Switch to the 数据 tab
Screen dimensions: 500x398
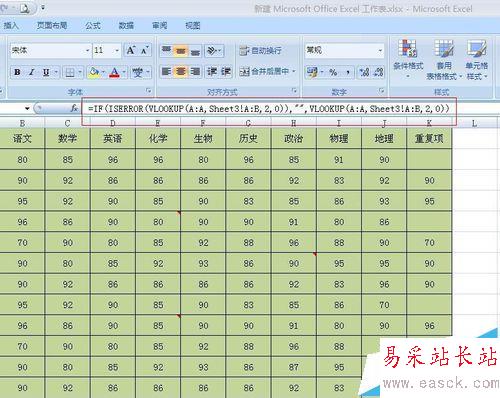(x=126, y=26)
